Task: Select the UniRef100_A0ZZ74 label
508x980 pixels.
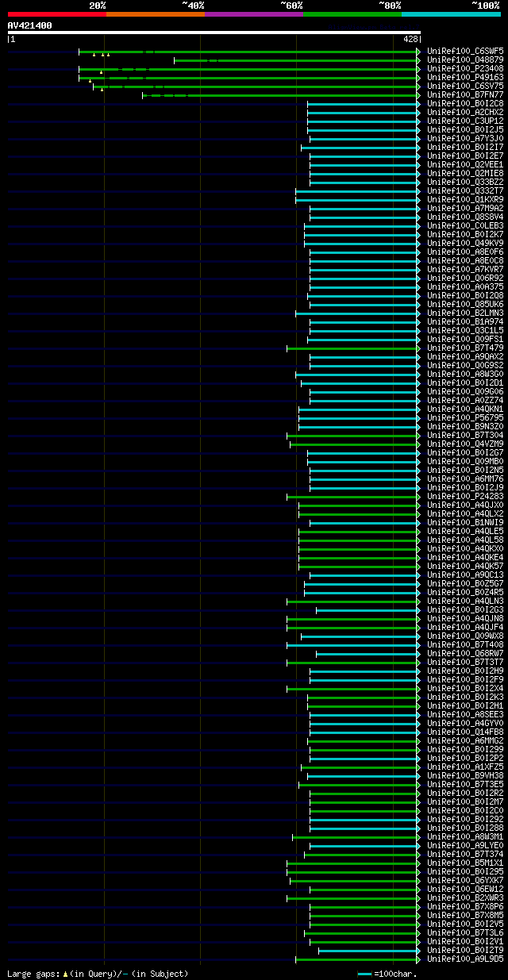Action: (x=465, y=400)
